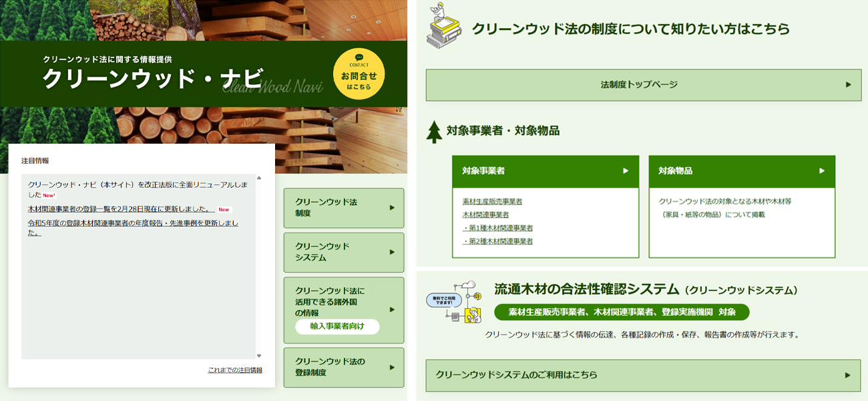Open the クリーンウッド法の登録制度 menu button
Screen dimensions: 868x401
(344, 367)
